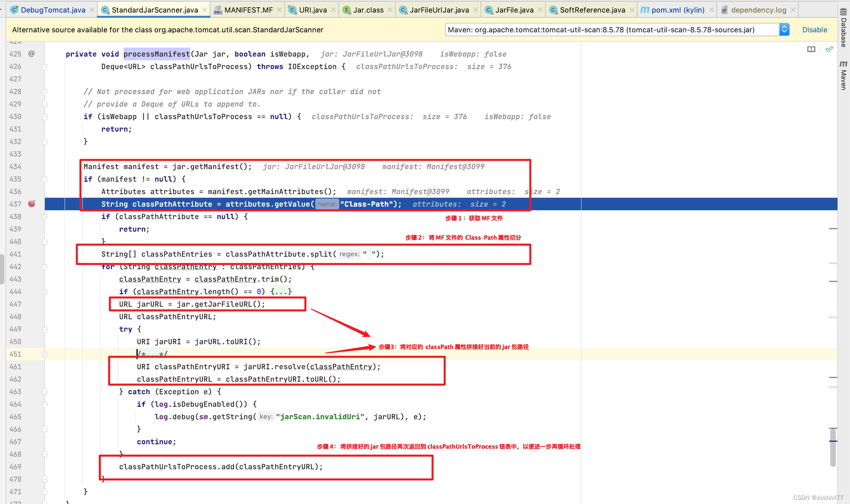Close the dependency.log tab
This screenshot has height=504, width=850.
pyautogui.click(x=793, y=10)
